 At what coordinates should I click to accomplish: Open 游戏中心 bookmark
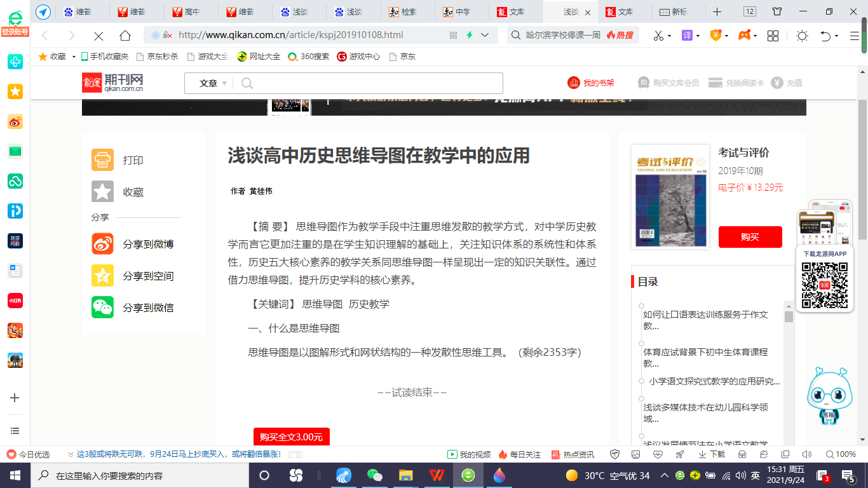[358, 57]
